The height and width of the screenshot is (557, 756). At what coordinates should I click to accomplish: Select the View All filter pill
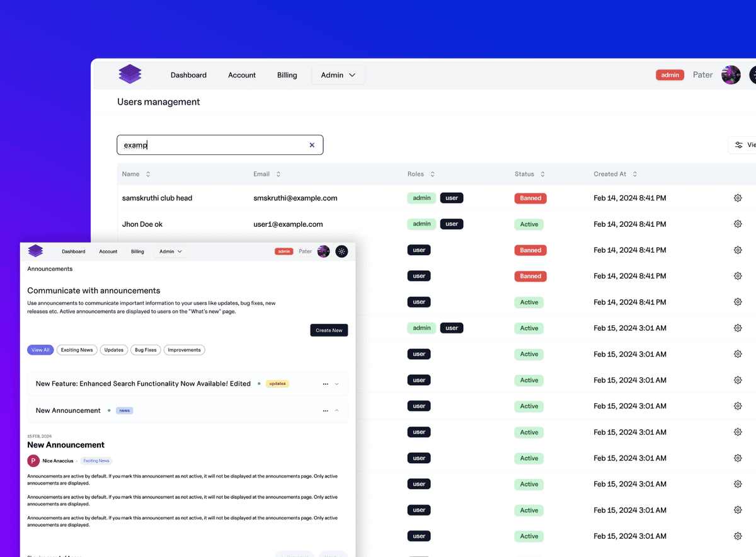click(x=40, y=350)
